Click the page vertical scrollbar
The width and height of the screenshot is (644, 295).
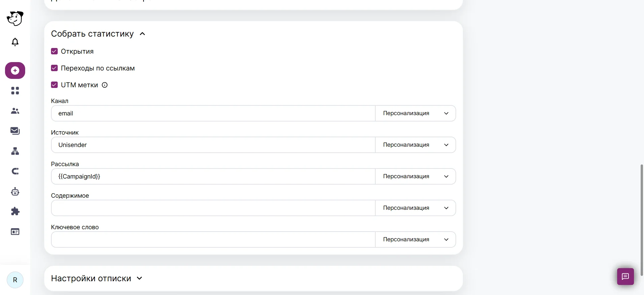(x=642, y=220)
